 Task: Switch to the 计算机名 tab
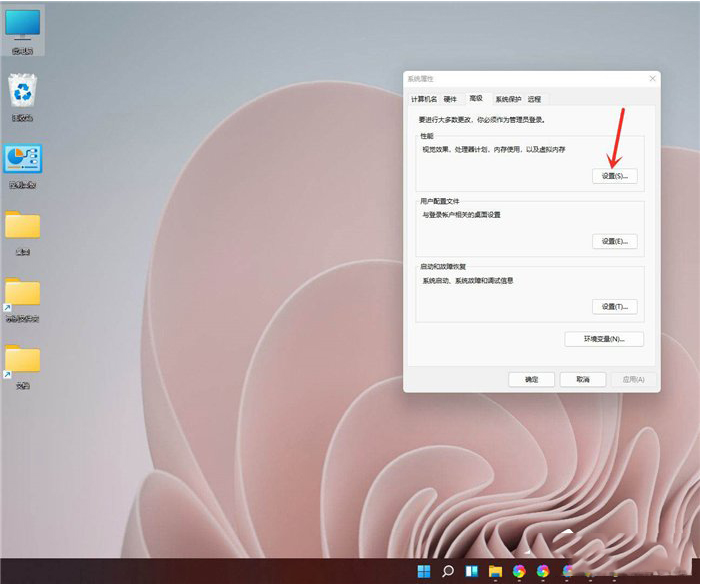click(424, 99)
